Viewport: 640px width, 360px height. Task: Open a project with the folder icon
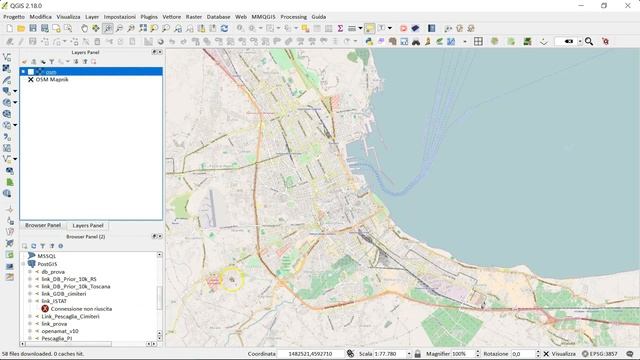[21, 28]
